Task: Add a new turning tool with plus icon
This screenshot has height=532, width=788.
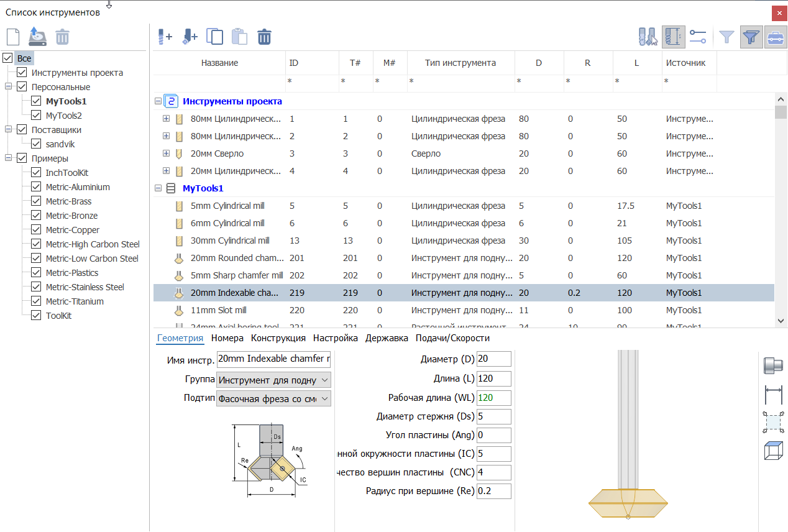Action: [x=190, y=37]
